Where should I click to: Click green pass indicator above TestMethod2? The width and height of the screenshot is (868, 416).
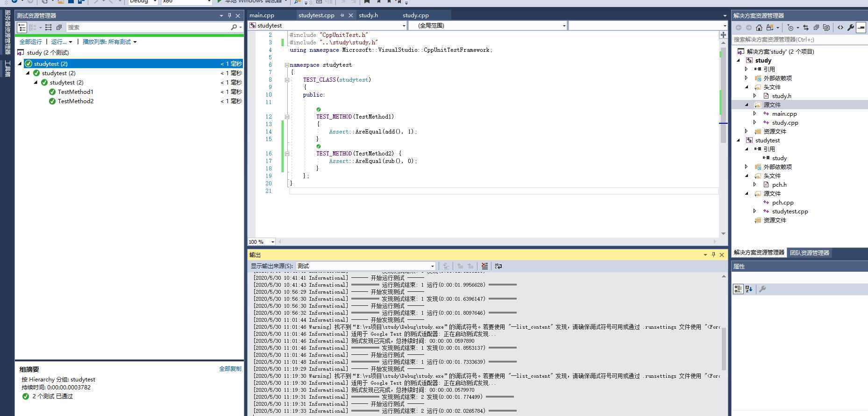[319, 147]
